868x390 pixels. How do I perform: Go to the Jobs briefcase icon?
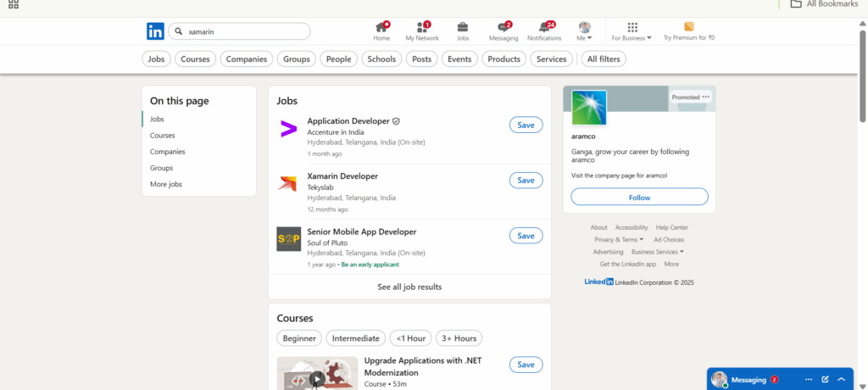click(x=463, y=28)
